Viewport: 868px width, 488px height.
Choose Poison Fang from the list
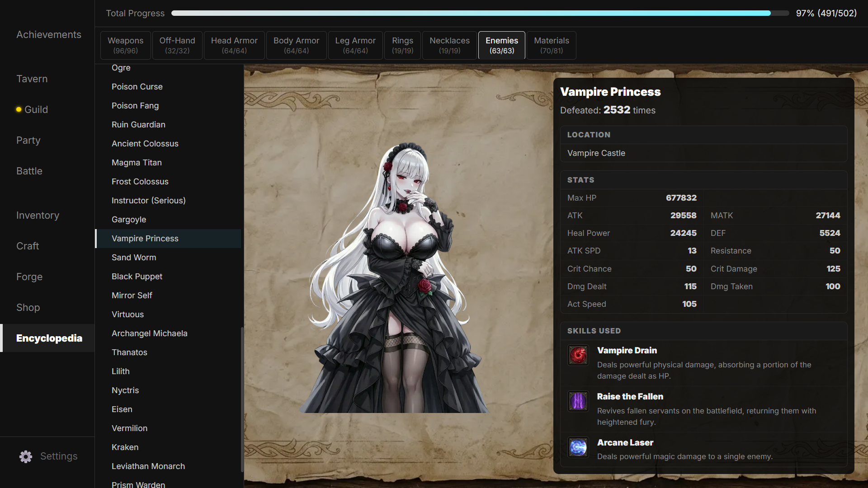[168, 106]
